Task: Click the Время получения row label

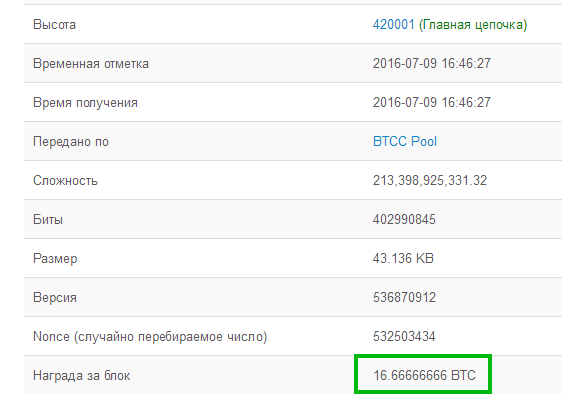Action: [85, 103]
